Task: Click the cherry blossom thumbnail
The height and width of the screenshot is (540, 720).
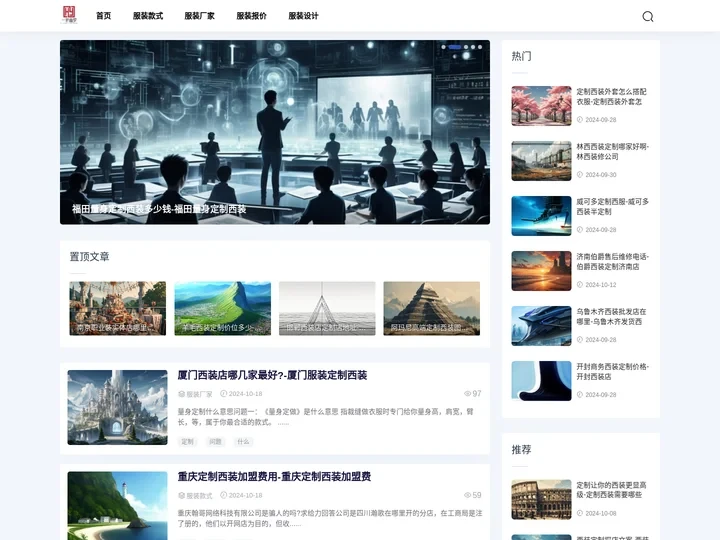Action: click(541, 106)
